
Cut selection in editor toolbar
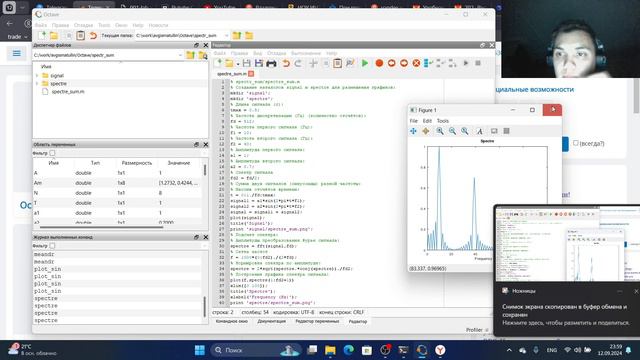pyautogui.click(x=313, y=63)
